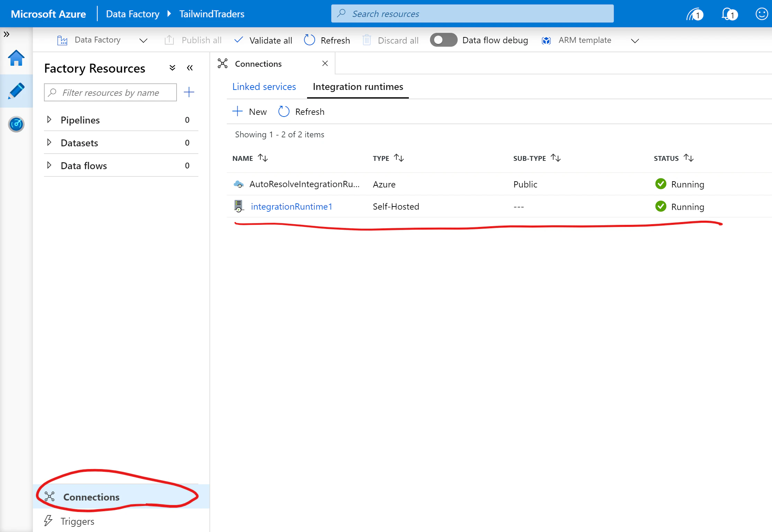The image size is (772, 532).
Task: Sort by STATUS column arrows
Action: click(x=689, y=158)
